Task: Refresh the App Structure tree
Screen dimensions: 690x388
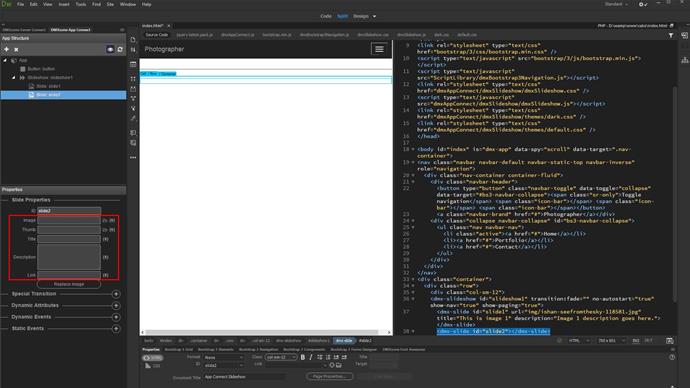Action: 120,49
